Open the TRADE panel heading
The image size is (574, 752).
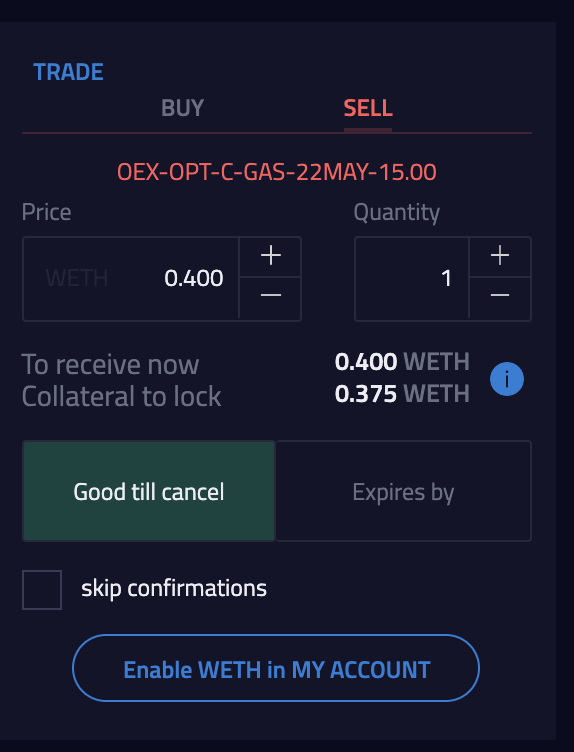coord(68,72)
